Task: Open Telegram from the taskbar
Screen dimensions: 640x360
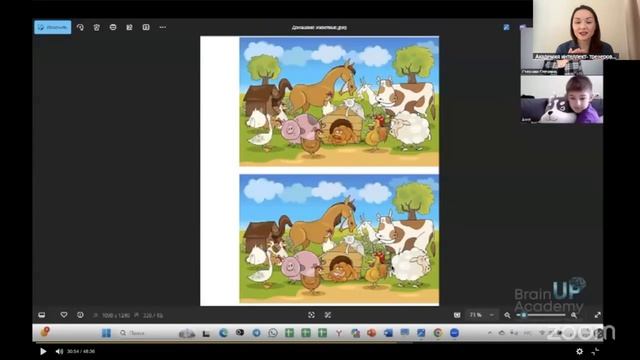Action: click(256, 333)
